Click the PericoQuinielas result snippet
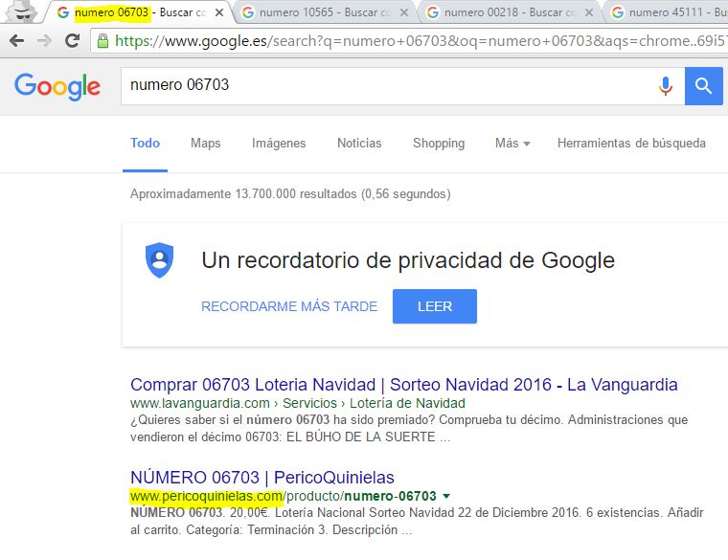Viewport: 728px width, 560px height. 417,521
